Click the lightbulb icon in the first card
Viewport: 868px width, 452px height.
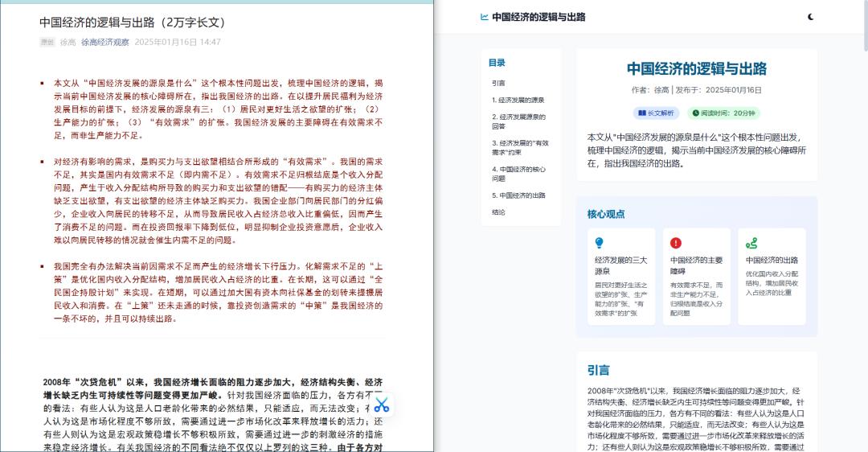click(599, 243)
